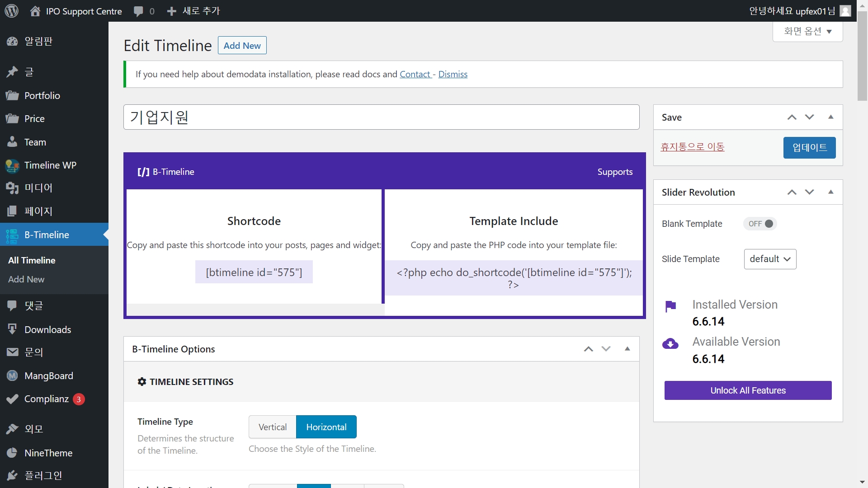Click the Installed Version flag icon
This screenshot has height=488, width=868.
671,306
